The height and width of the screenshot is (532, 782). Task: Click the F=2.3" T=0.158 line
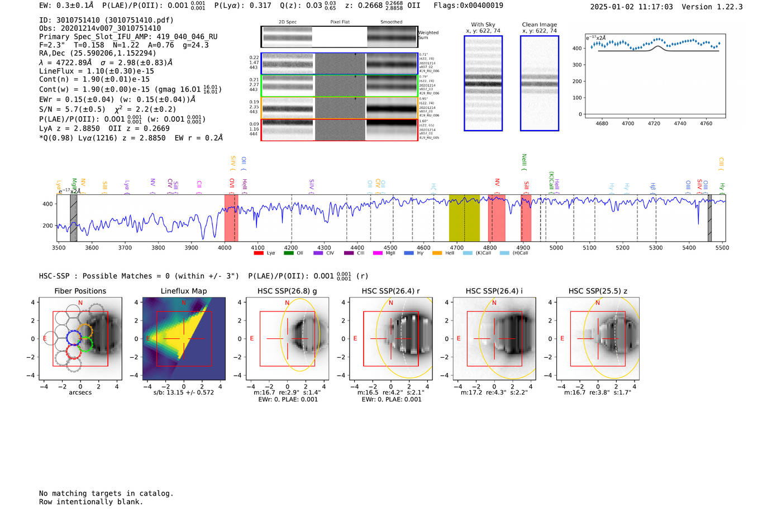124,45
